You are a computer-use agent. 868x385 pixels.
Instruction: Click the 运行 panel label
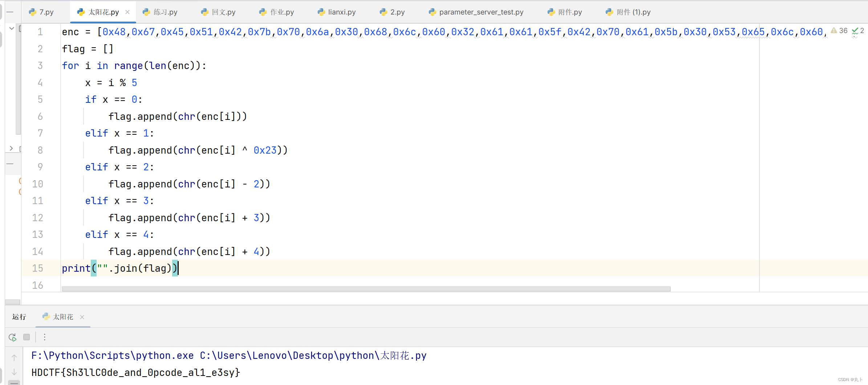coord(19,317)
